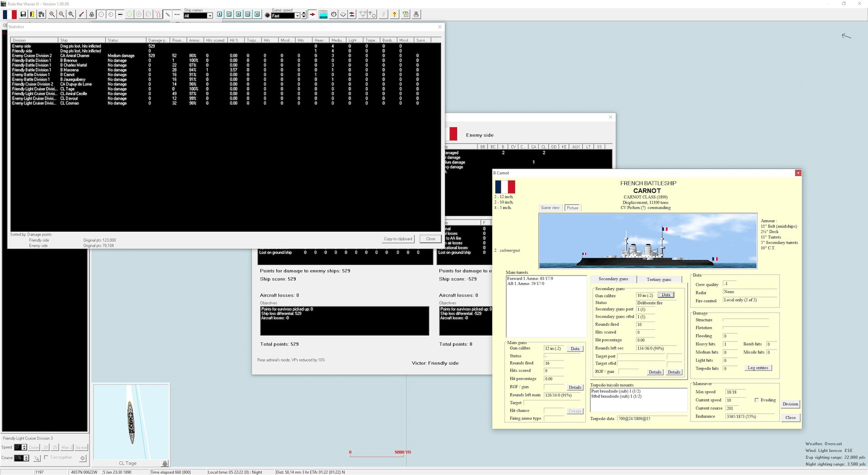Screen dimensions: 868x475
Task: Click the Sq max speed button
Action: pos(81,447)
